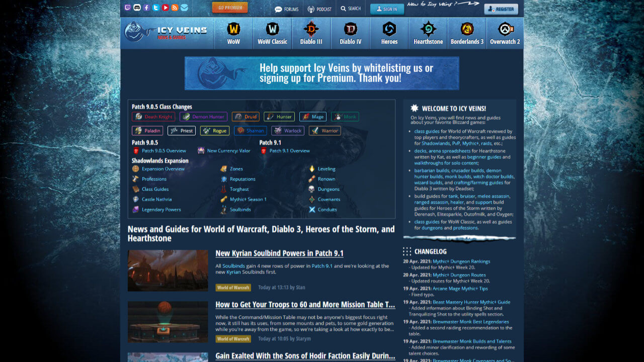Image resolution: width=644 pixels, height=362 pixels.
Task: Click the Torghast icon
Action: tap(224, 189)
